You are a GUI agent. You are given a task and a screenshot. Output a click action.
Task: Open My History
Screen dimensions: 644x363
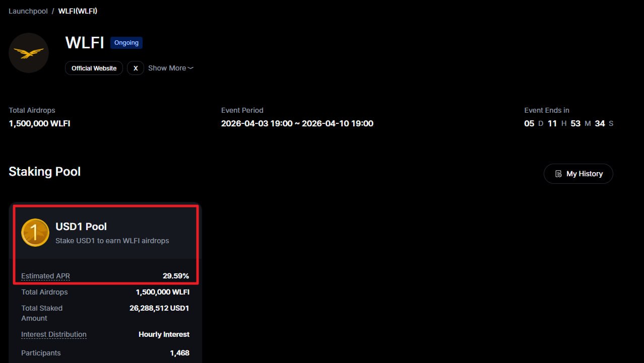coord(578,174)
